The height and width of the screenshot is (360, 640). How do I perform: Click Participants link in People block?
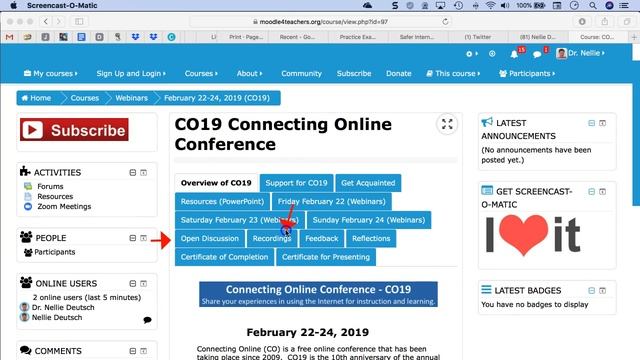point(55,252)
